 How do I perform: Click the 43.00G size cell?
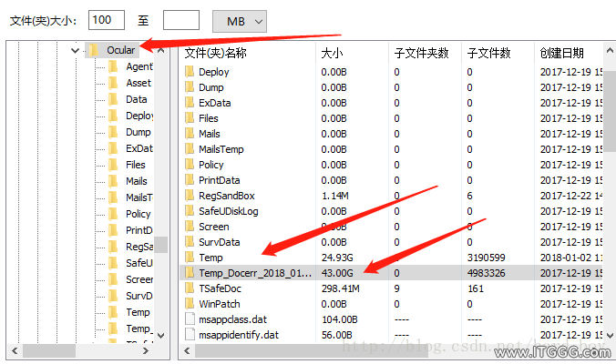(x=337, y=273)
